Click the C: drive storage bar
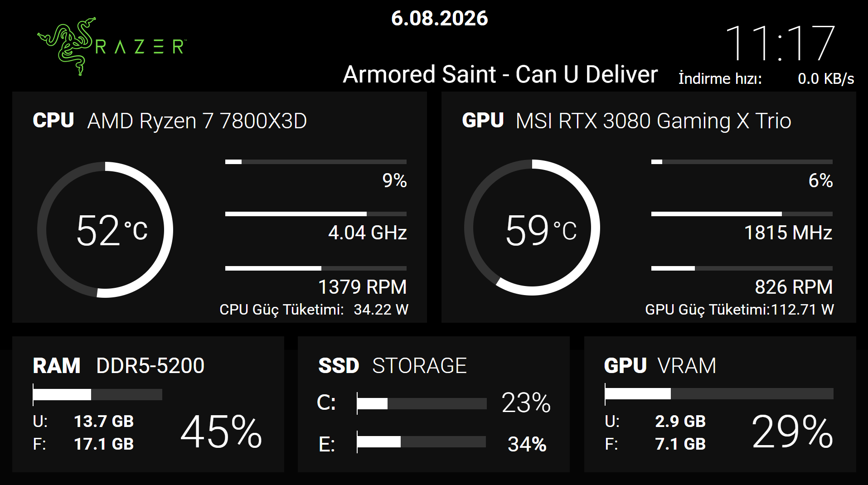The image size is (868, 485). pos(422,403)
